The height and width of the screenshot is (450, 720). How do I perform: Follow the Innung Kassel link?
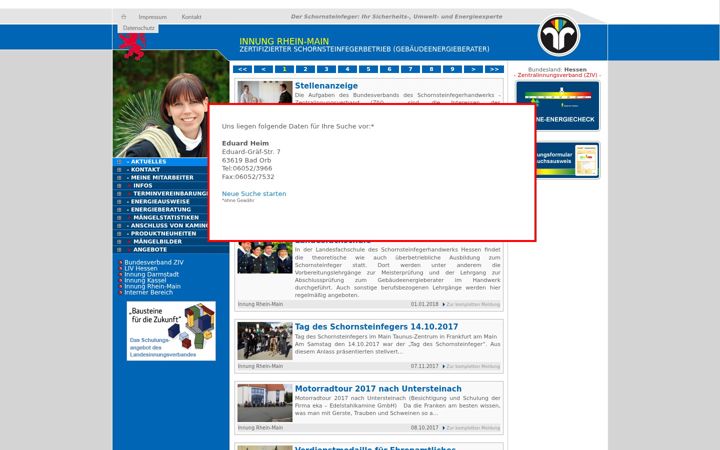tap(145, 280)
